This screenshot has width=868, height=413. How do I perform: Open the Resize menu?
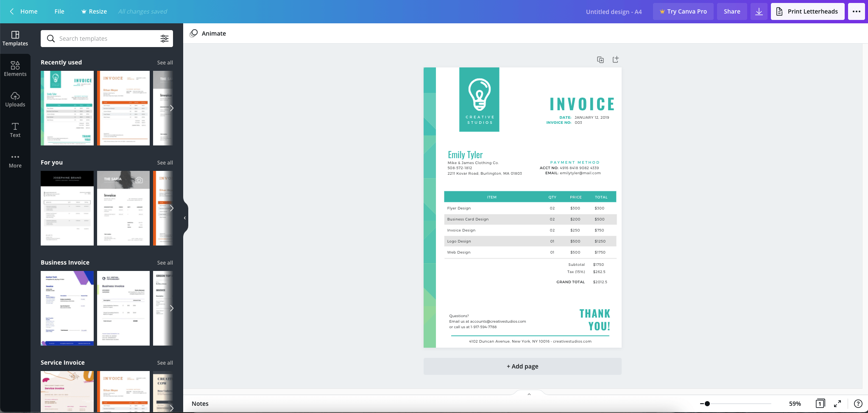(x=94, y=11)
